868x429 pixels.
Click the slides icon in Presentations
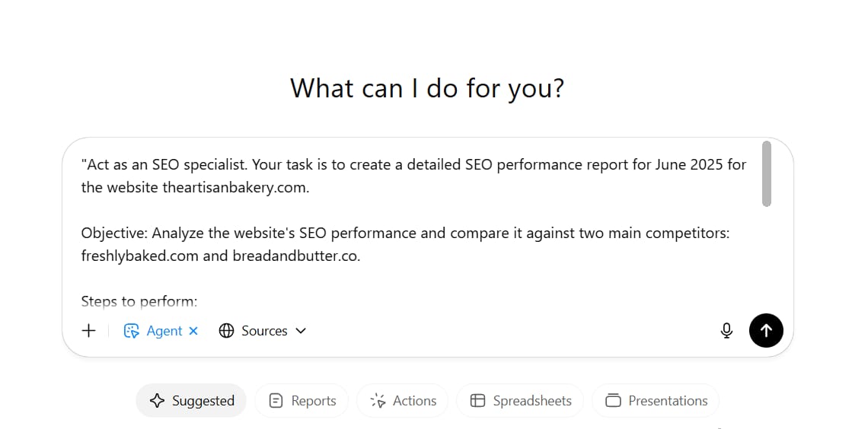pos(613,401)
